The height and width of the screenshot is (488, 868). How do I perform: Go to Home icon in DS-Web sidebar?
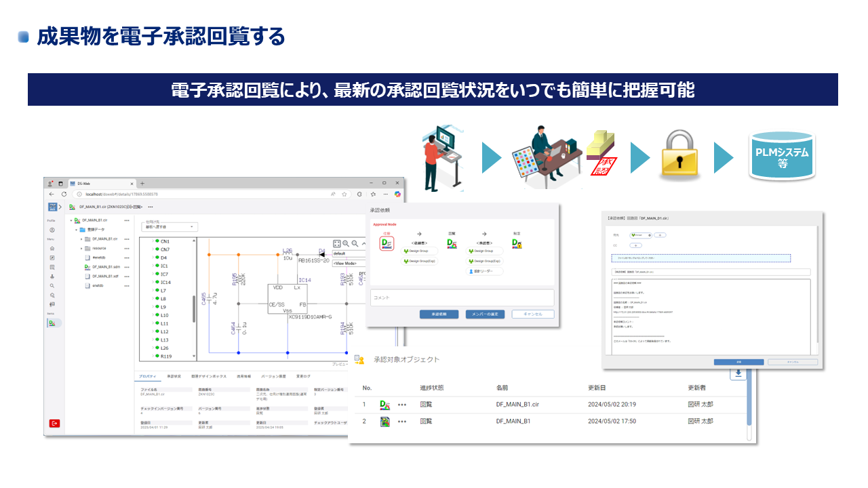(52, 249)
